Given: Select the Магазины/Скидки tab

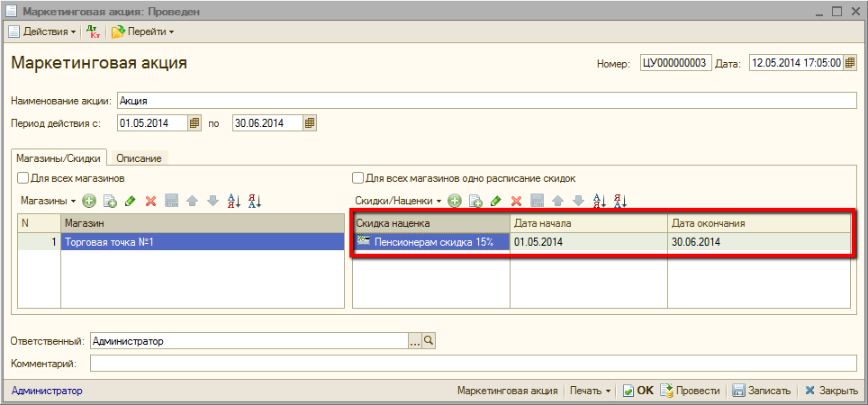Looking at the screenshot, I should [x=59, y=158].
